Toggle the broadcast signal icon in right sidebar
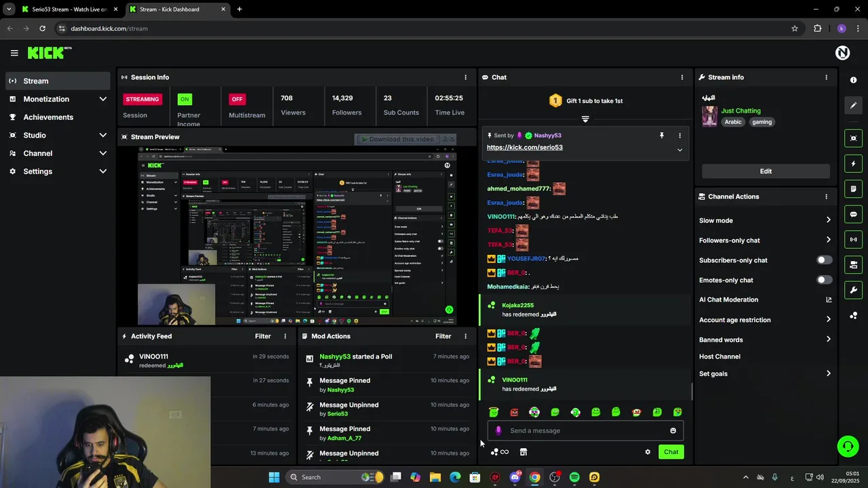 pos(853,239)
